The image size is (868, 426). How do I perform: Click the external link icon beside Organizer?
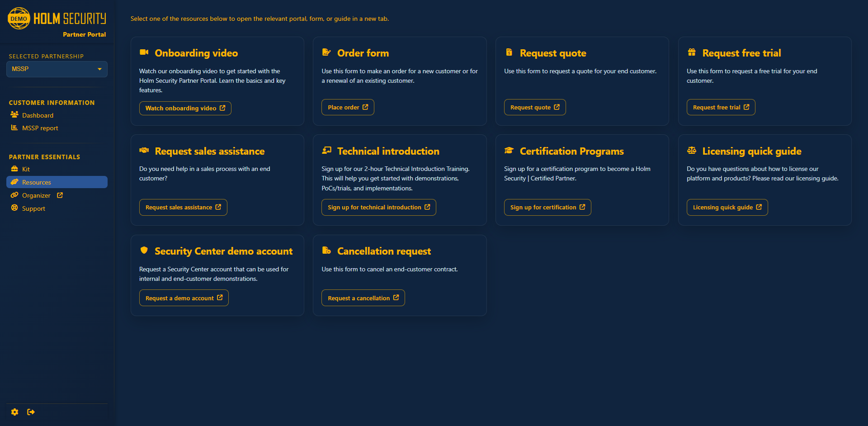click(60, 195)
